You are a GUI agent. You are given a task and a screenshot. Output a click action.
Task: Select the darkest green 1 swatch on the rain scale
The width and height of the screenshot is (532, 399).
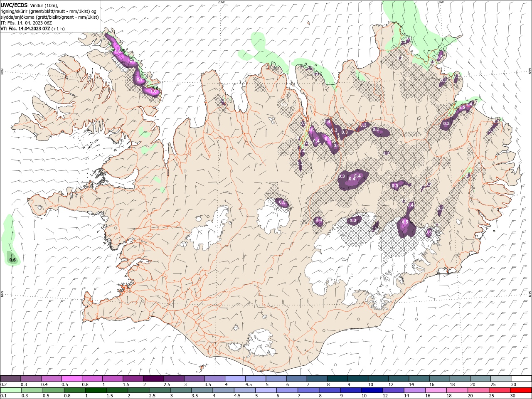[x=96, y=390]
